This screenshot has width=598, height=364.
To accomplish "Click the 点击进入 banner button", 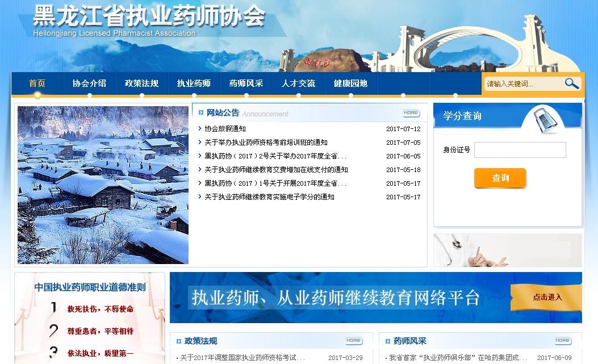I will pos(546,297).
